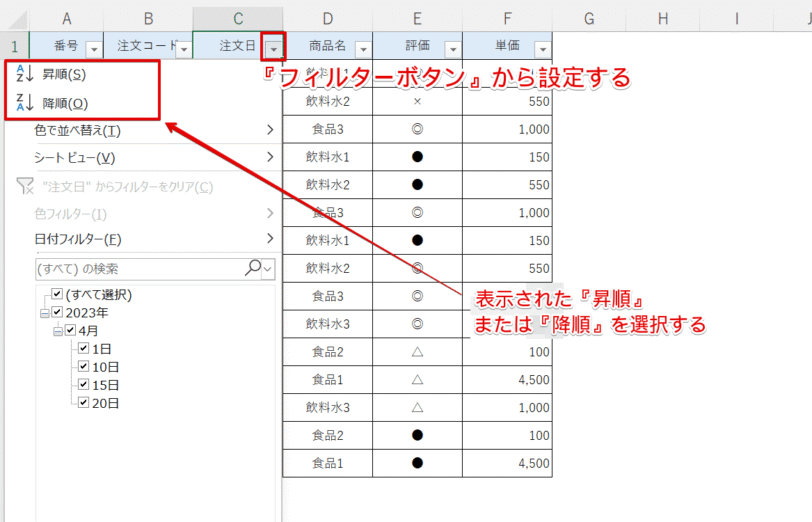Toggle the 4月 checkbox

pos(70,330)
